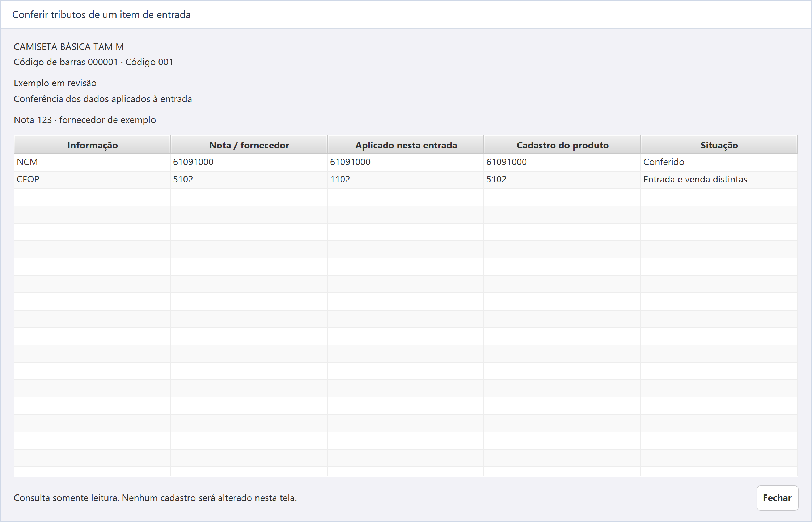Click CFOP 5102 under Cadastro do produto
Image resolution: width=812 pixels, height=522 pixels.
pyautogui.click(x=496, y=180)
